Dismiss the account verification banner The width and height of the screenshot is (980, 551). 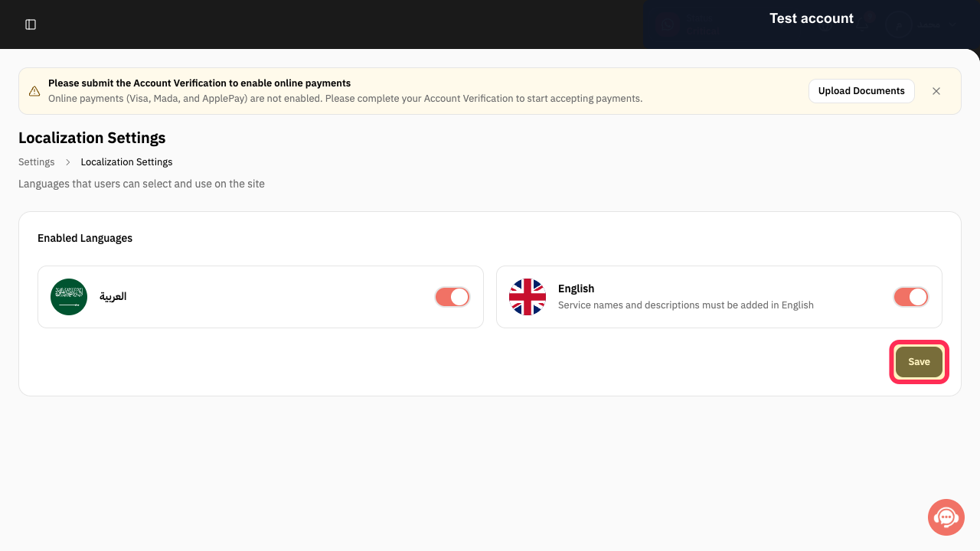click(x=936, y=91)
